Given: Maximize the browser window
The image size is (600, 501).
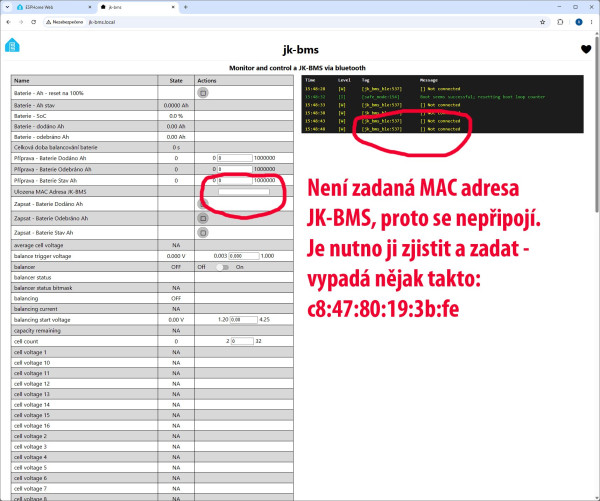Looking at the screenshot, I should pyautogui.click(x=576, y=7).
